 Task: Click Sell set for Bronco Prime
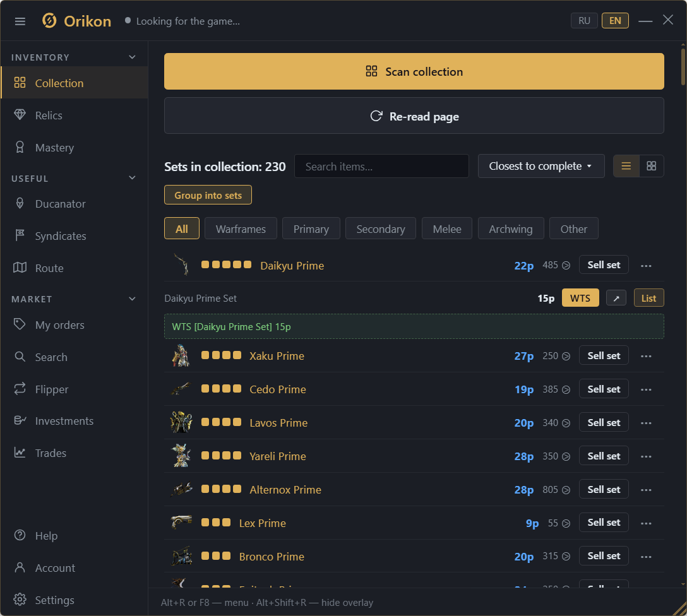(604, 555)
